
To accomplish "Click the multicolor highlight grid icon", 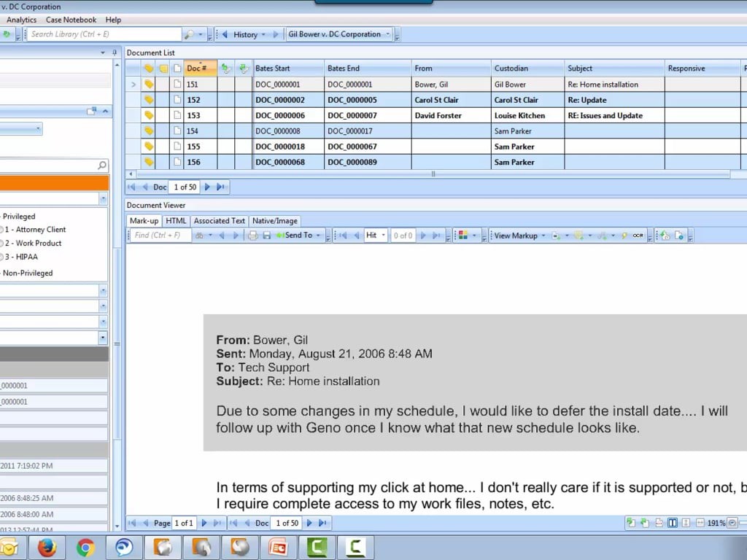I will click(x=462, y=236).
